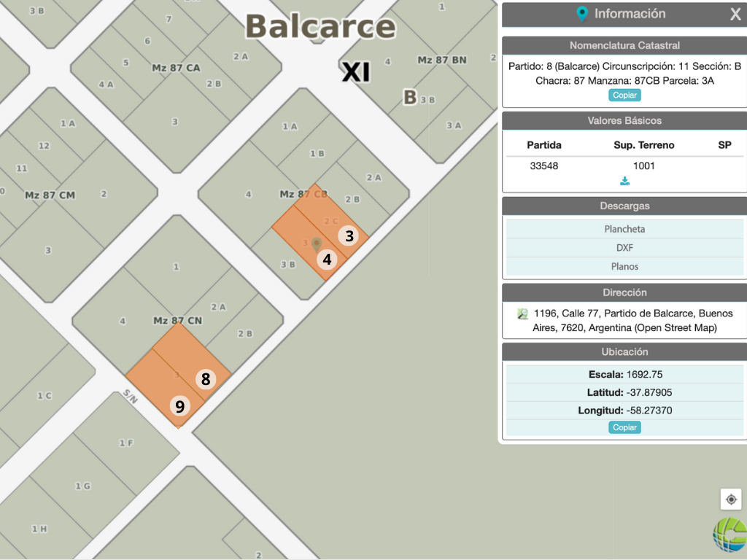
Task: Click the circled marker number 9
Action: pyautogui.click(x=179, y=406)
